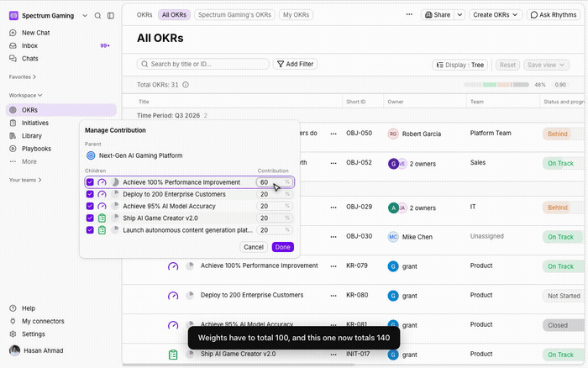This screenshot has height=368, width=588.
Task: Toggle the sidebar panel icon
Action: coord(111,16)
